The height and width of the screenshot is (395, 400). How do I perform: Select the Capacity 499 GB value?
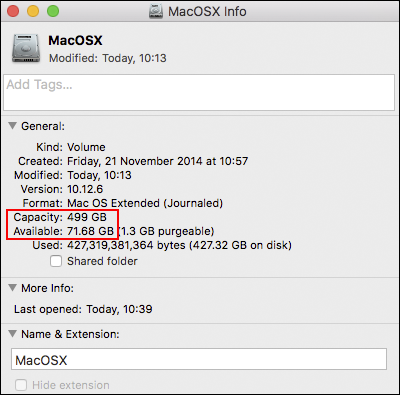[x=87, y=217]
